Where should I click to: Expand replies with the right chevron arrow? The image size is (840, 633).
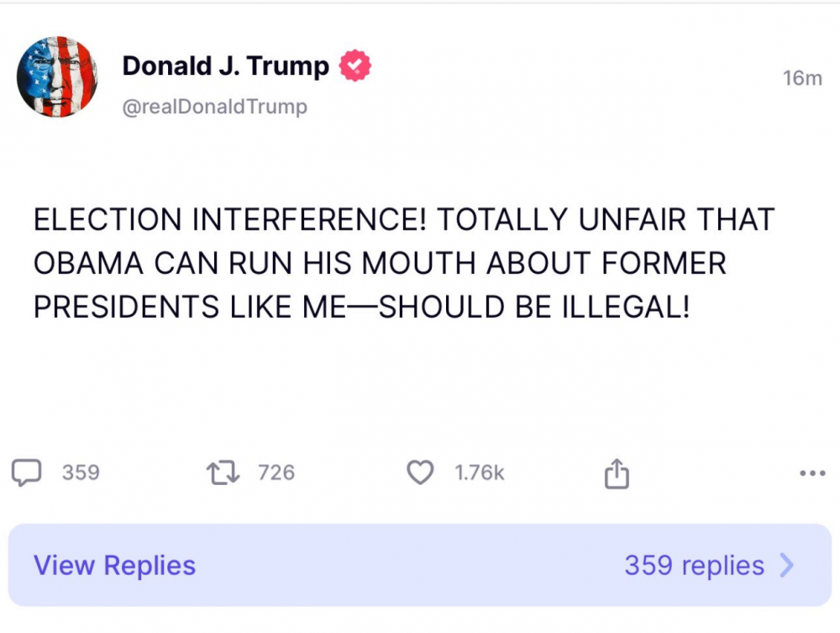787,566
